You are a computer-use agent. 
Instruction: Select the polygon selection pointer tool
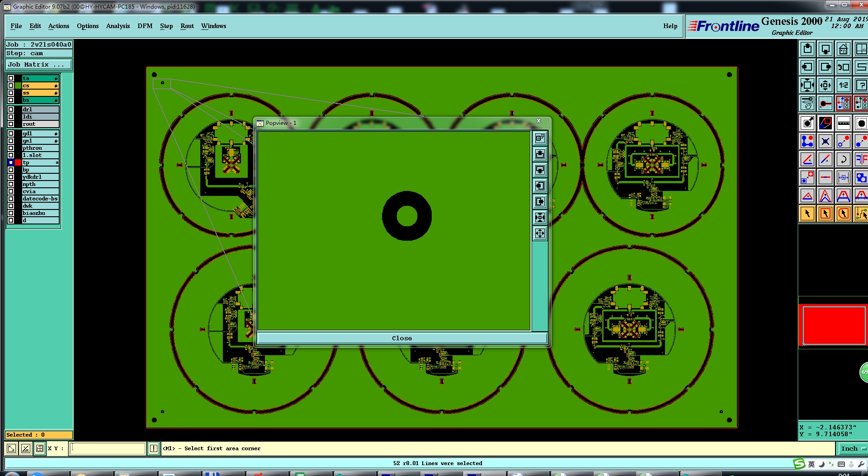pos(844,214)
